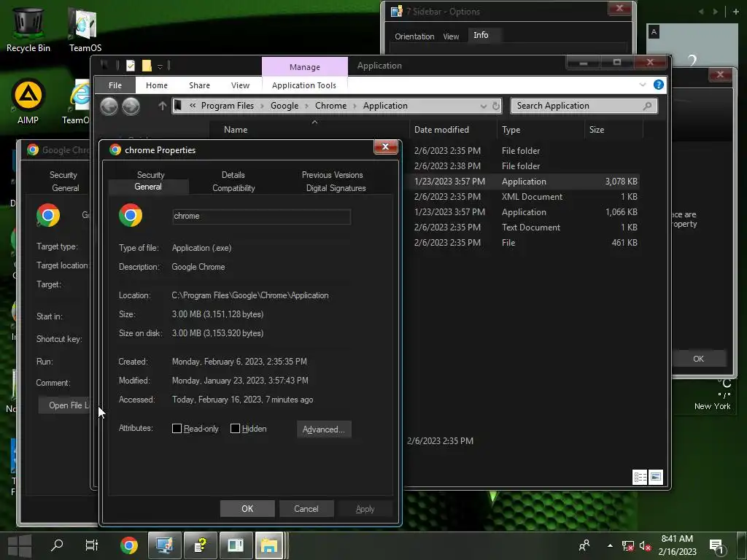The height and width of the screenshot is (560, 747).
Task: Click the Program Files breadcrumb
Action: [228, 106]
